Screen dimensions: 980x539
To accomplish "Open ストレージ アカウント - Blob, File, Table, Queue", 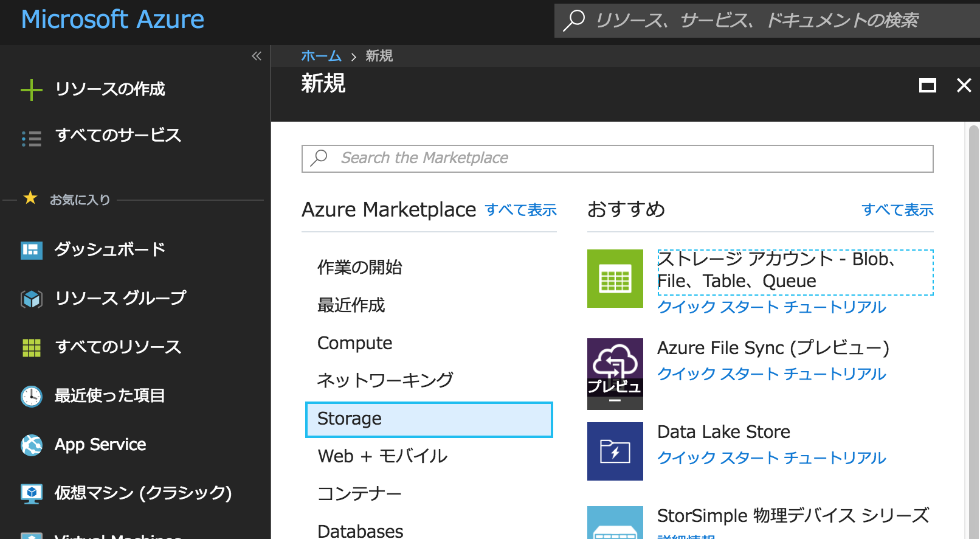I will (795, 272).
